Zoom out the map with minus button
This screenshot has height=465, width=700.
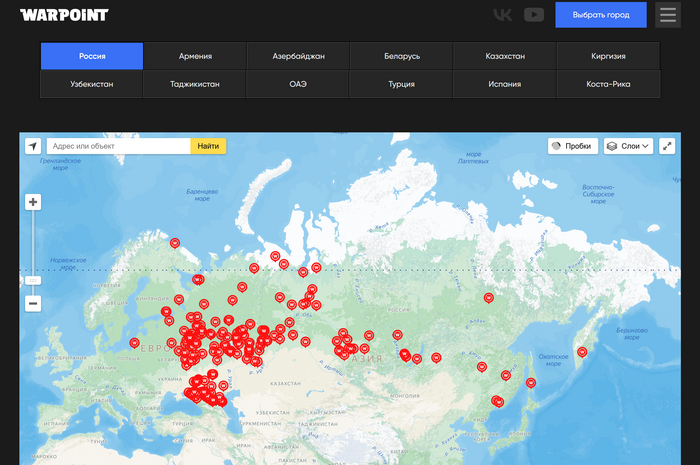tap(33, 303)
